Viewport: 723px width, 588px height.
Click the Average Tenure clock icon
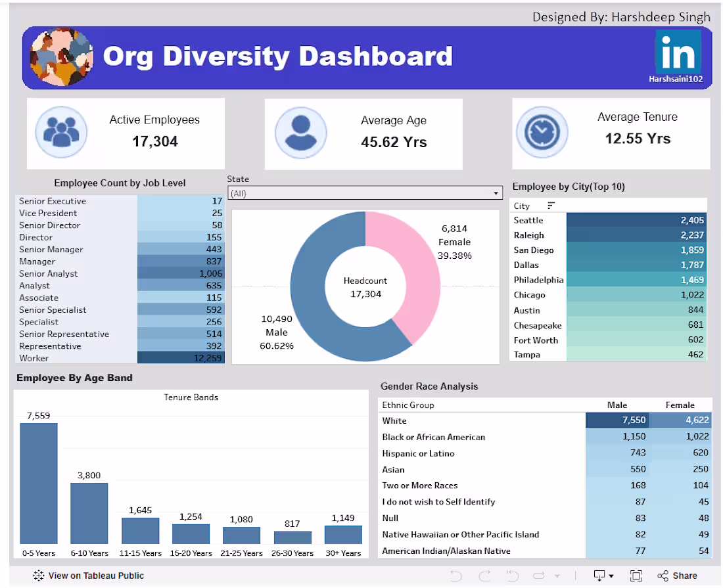pos(542,133)
